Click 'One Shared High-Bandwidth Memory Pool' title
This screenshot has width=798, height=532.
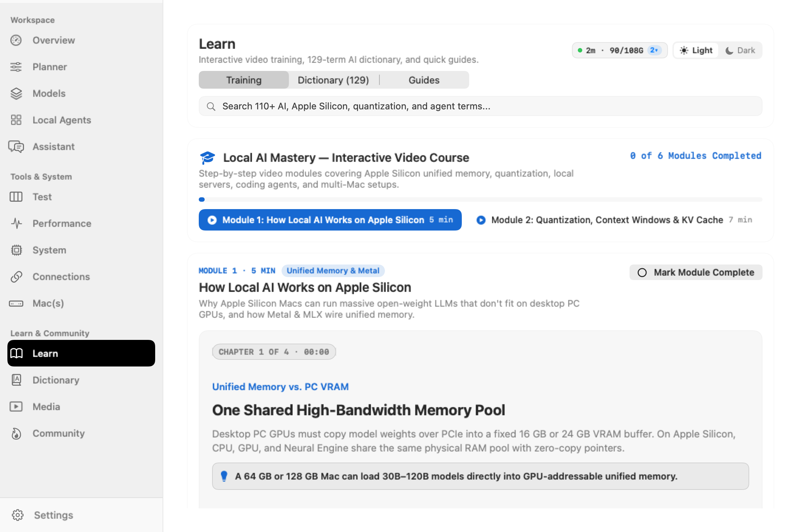tap(358, 410)
